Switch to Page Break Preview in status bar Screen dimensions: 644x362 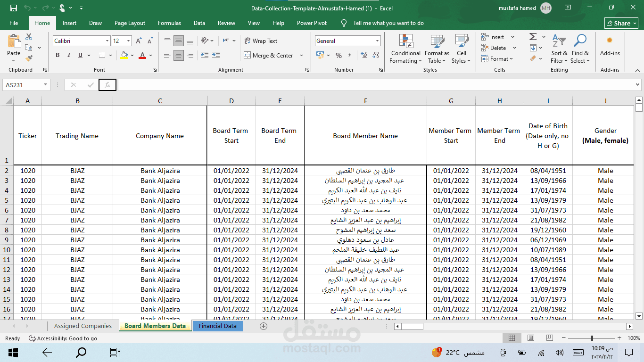click(550, 338)
